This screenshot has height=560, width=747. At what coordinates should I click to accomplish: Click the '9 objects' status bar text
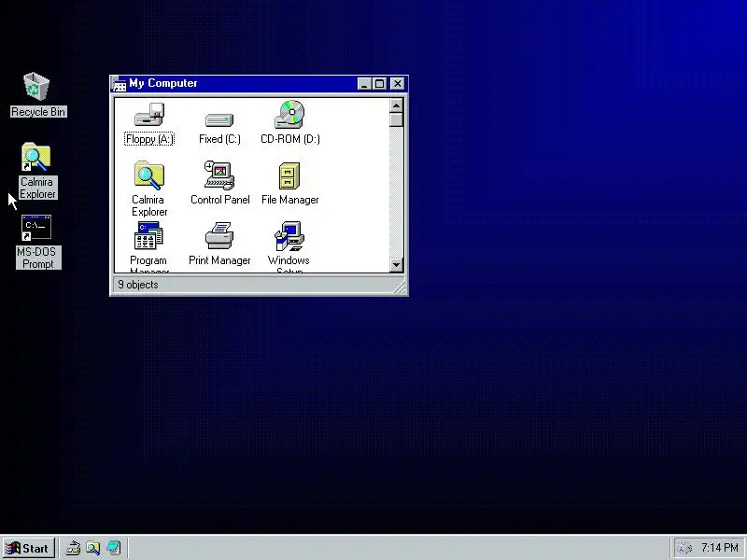point(138,285)
